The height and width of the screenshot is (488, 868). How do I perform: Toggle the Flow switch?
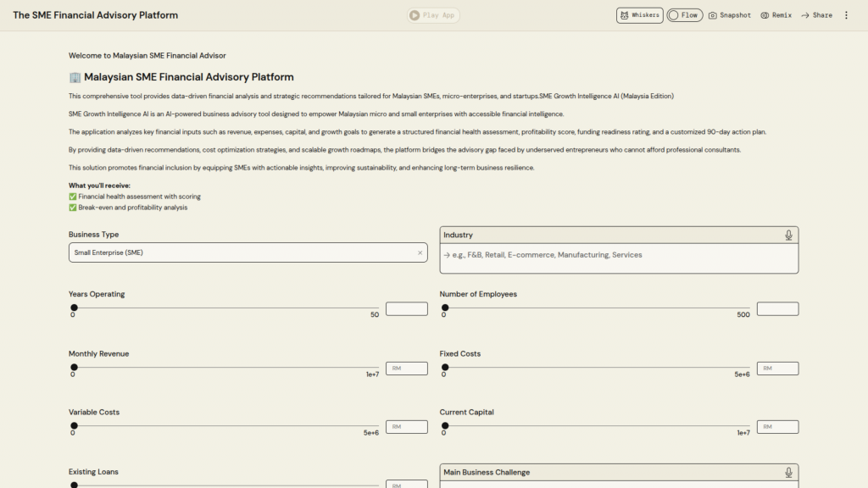click(x=684, y=15)
